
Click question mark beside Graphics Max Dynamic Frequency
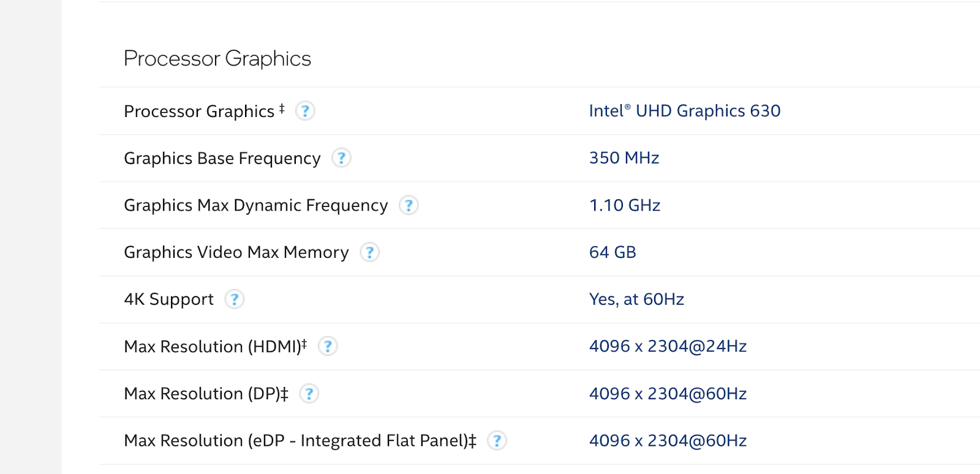coord(409,205)
